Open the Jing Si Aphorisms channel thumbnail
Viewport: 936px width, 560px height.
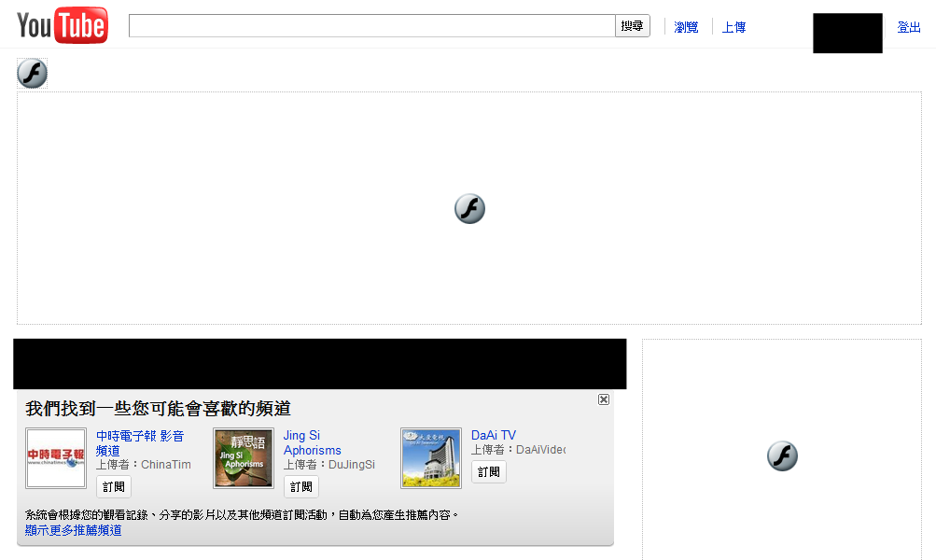(x=244, y=458)
